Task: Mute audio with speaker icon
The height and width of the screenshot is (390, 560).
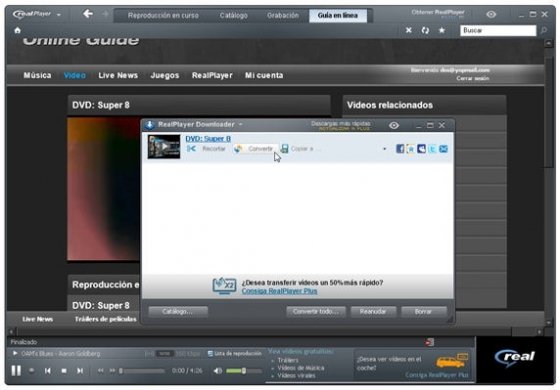Action: (218, 371)
